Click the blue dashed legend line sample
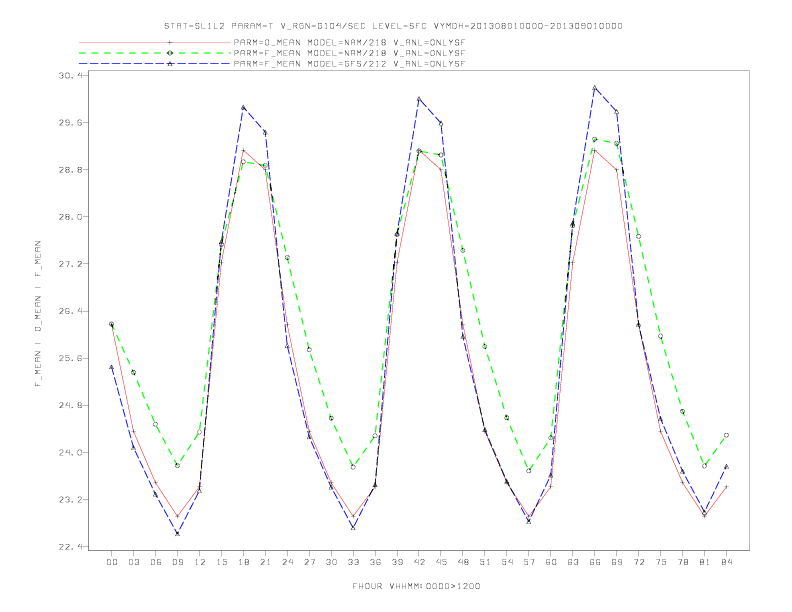Image resolution: width=792 pixels, height=612 pixels. point(155,64)
